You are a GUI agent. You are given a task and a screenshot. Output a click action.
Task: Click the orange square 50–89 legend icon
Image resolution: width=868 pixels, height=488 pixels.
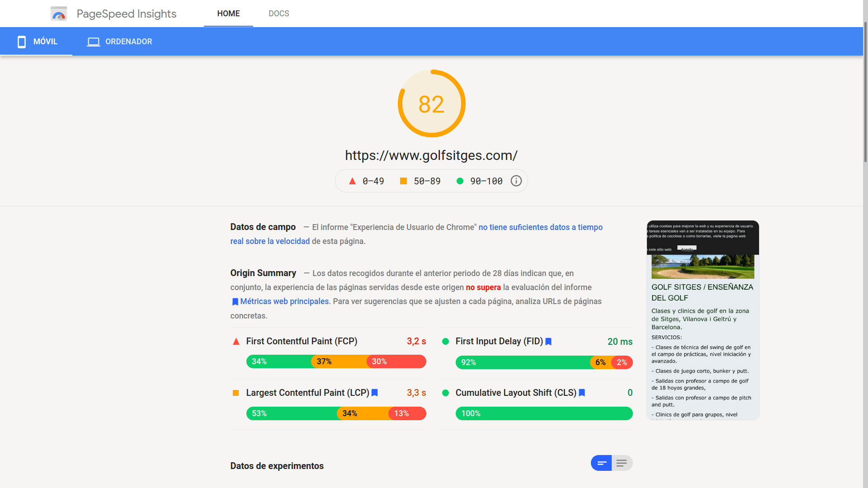[x=403, y=181]
